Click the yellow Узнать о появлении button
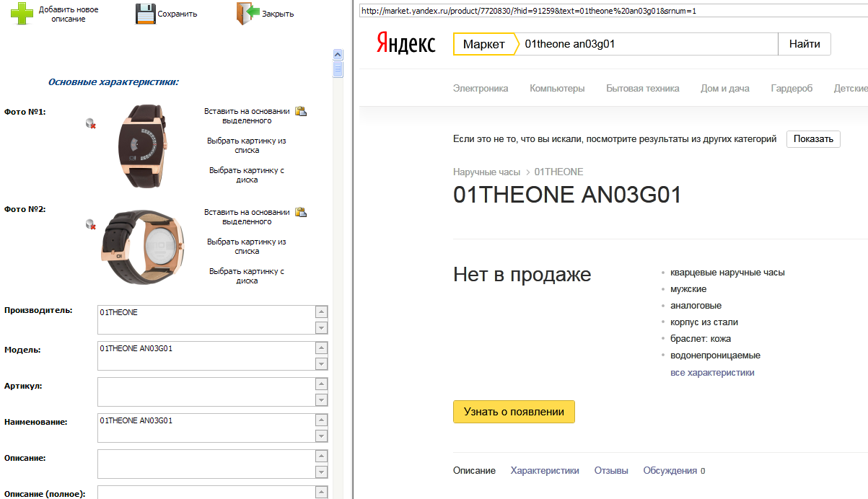The image size is (868, 499). point(514,412)
